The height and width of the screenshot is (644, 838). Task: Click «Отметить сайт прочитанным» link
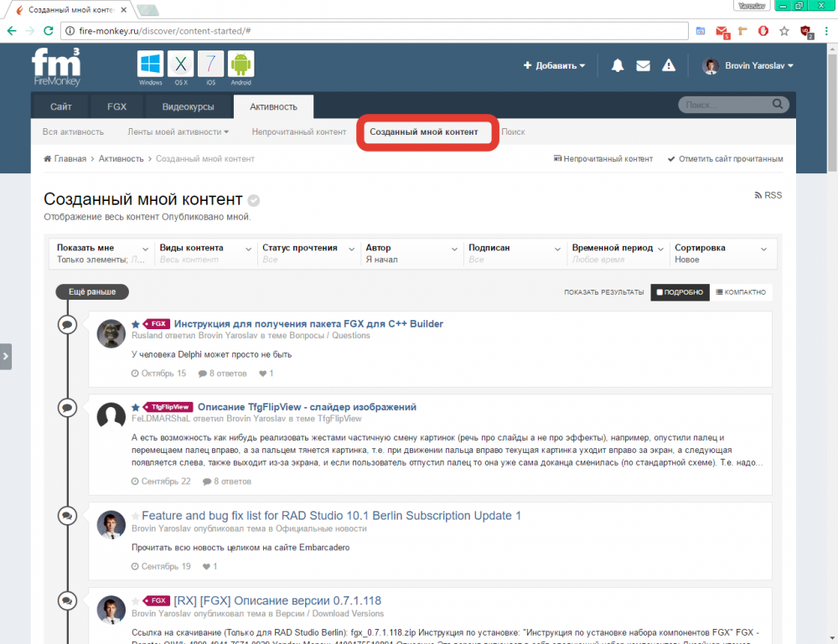click(x=725, y=158)
